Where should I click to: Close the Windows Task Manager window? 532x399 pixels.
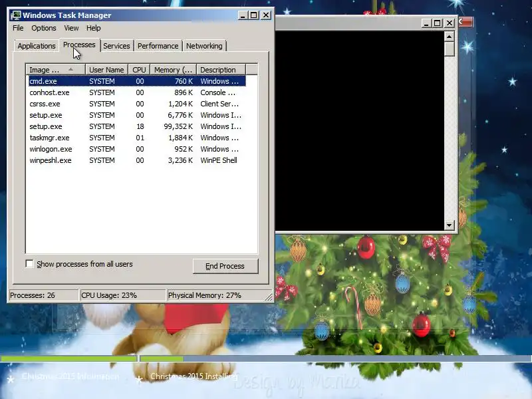point(266,15)
